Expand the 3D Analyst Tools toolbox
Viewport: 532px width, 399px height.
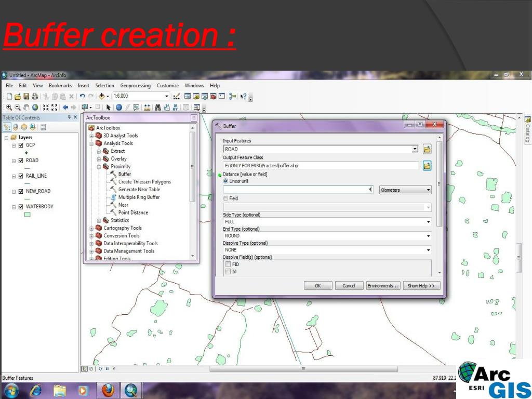(91, 136)
